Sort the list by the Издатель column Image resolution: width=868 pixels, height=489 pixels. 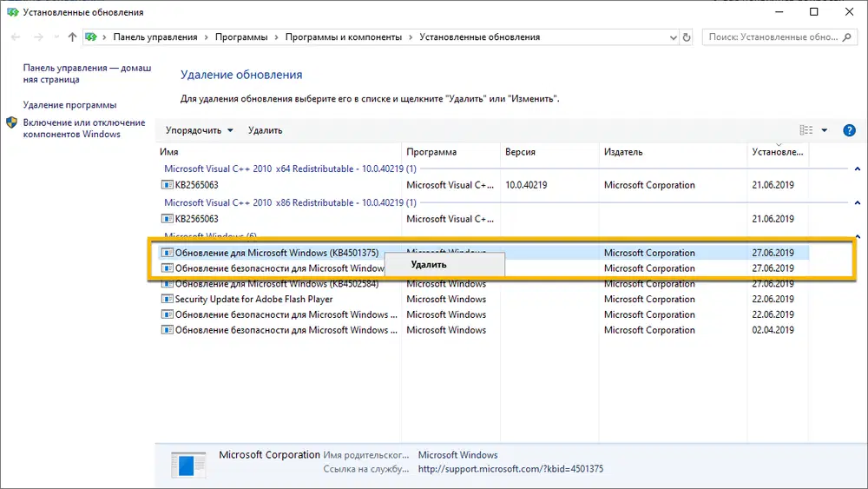pyautogui.click(x=623, y=152)
